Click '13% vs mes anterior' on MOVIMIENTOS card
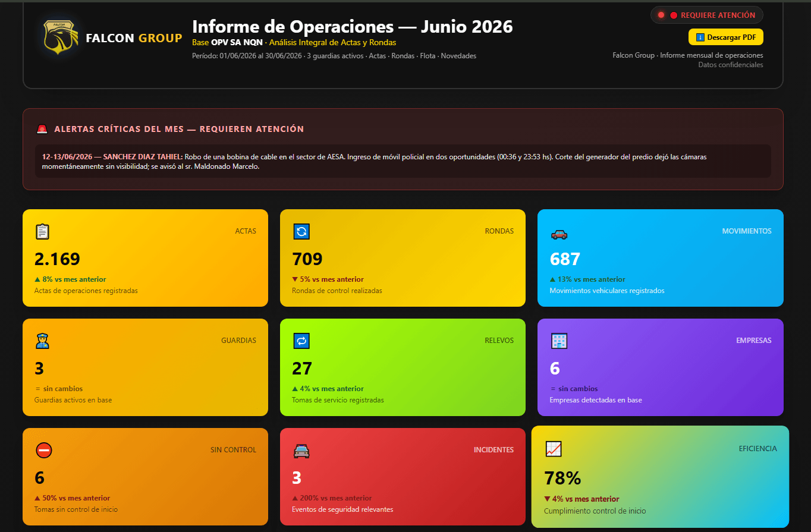This screenshot has width=811, height=532. [587, 279]
